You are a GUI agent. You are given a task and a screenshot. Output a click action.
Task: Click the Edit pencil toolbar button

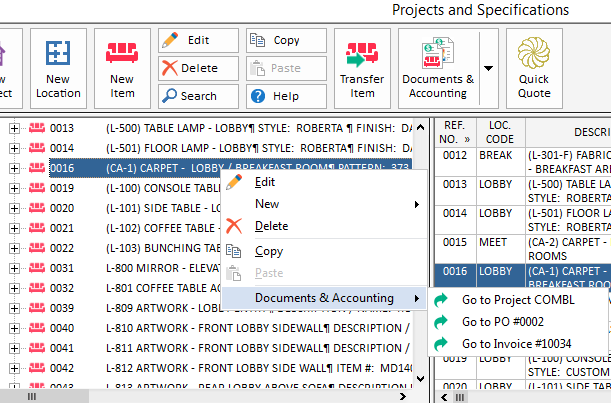click(x=198, y=40)
